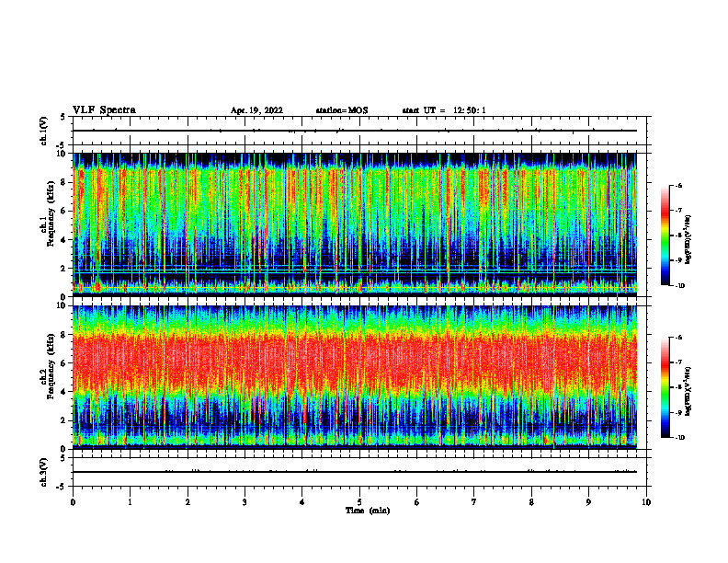
Task: Click the ch.1 spectrogram color bar
Action: coord(665,236)
